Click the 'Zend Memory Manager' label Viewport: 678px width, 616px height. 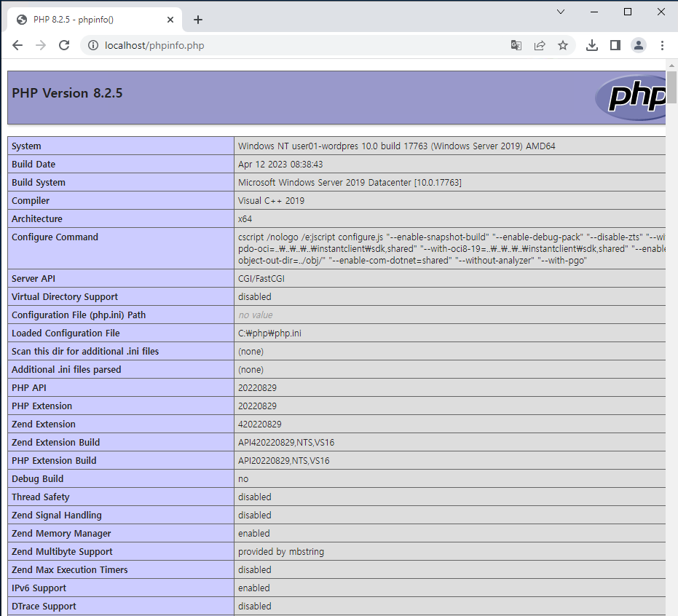[61, 534]
